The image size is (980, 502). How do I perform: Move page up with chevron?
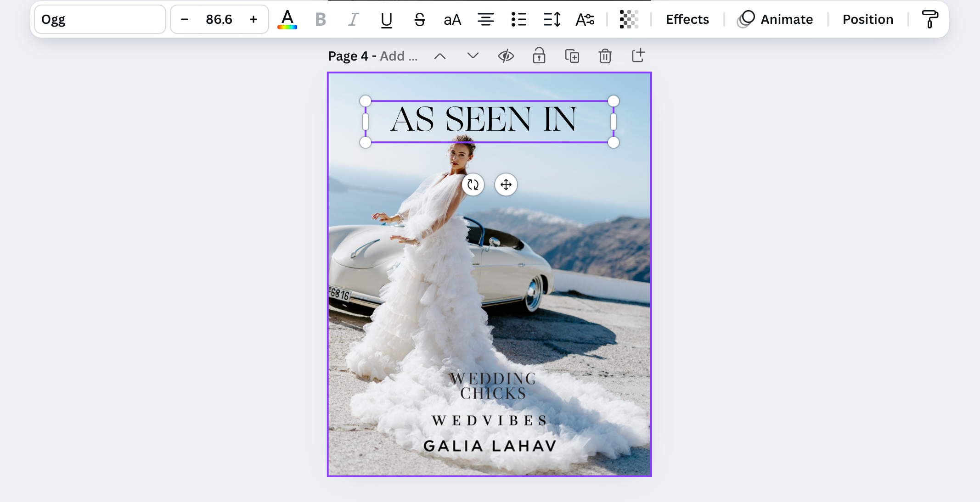tap(440, 56)
